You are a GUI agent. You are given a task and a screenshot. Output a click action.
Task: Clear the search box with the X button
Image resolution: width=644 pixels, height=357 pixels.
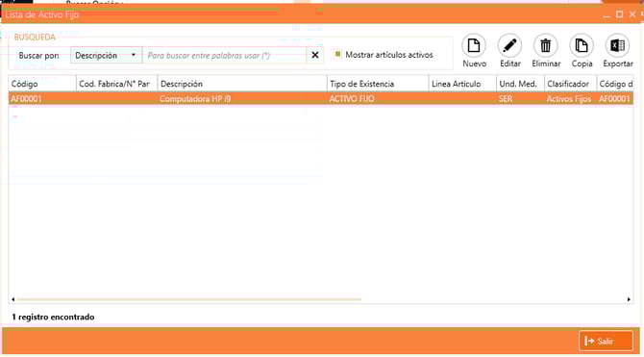click(x=315, y=55)
